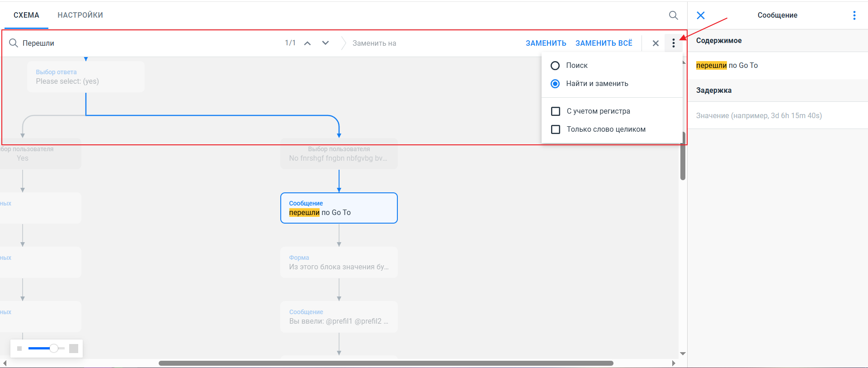Select the Поиск radio option
Screen dimensions: 868x368
point(555,66)
